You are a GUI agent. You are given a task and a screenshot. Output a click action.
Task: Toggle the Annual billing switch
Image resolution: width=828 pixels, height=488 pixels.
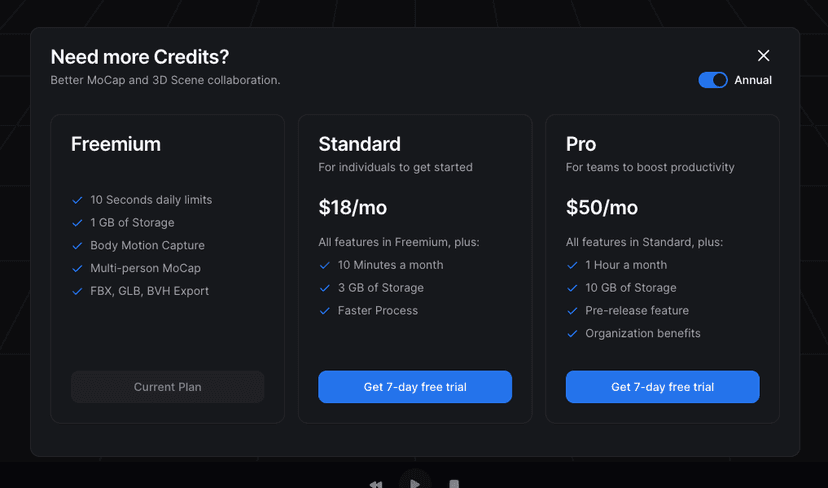(713, 80)
